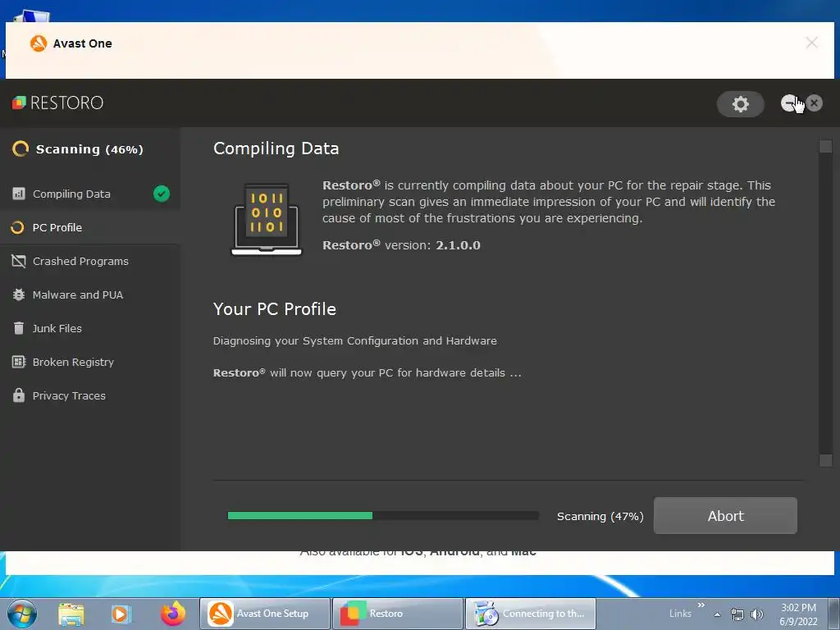Open Broken Registry section

point(90,362)
